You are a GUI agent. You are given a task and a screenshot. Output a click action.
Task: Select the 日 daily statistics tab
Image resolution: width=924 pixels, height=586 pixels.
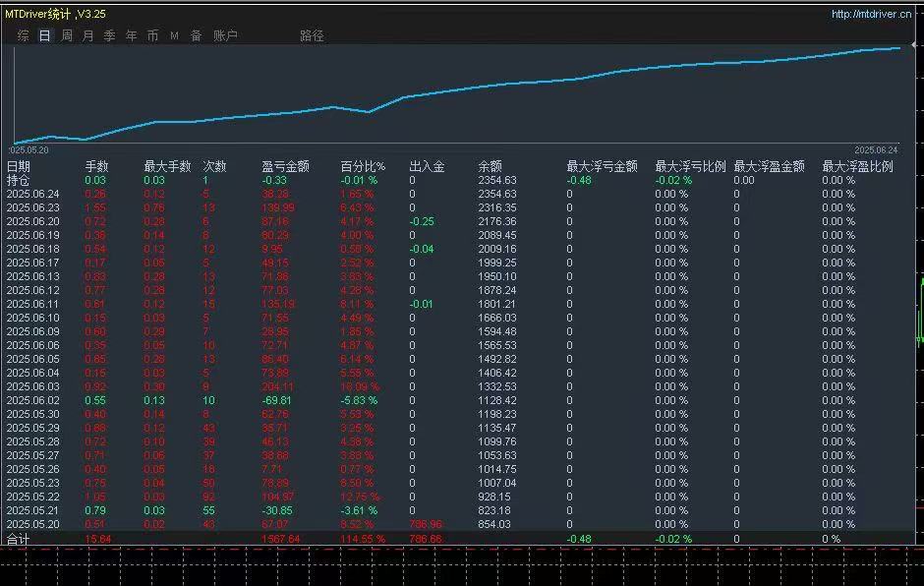(45, 35)
